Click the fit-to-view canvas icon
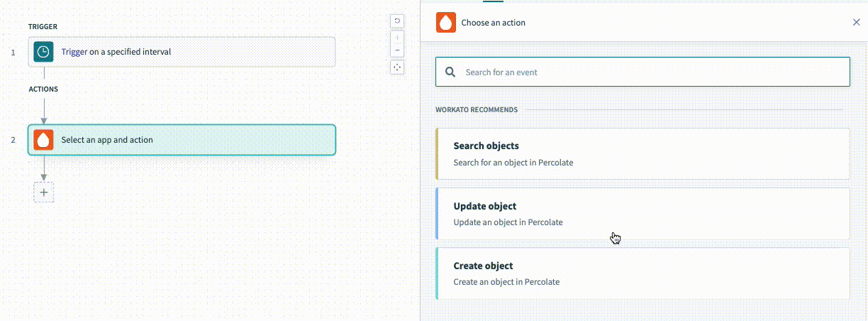The image size is (868, 321). tap(397, 67)
